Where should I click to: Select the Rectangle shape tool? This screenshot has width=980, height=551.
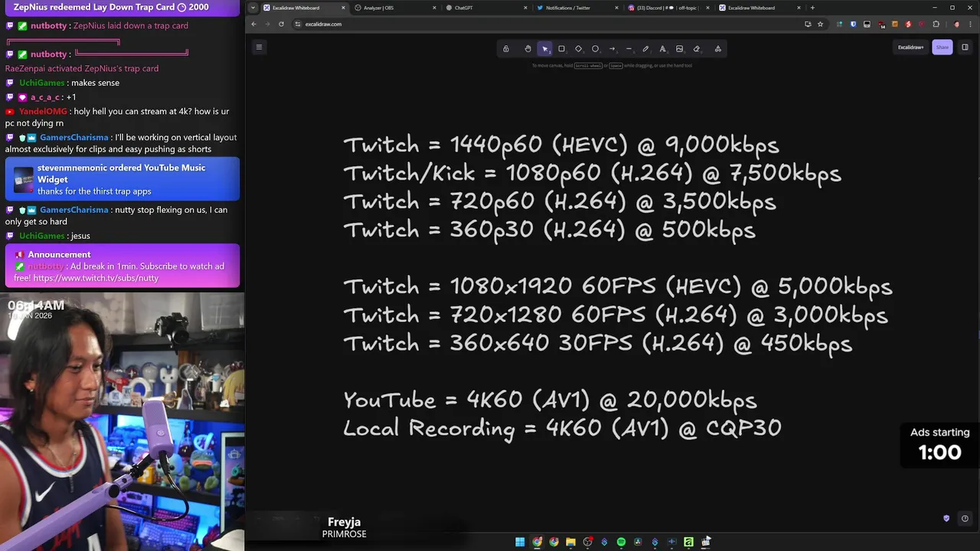coord(561,48)
